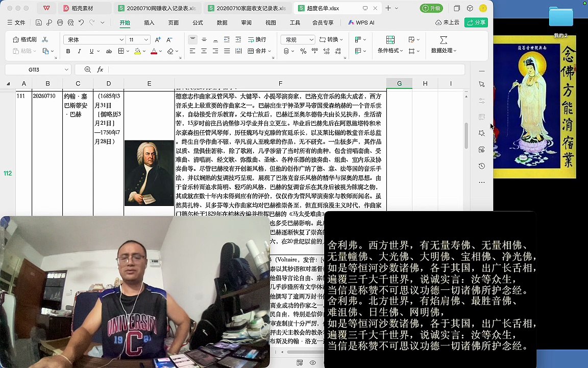Click the Bach portrait image in column E
This screenshot has height=368, width=588.
[149, 173]
